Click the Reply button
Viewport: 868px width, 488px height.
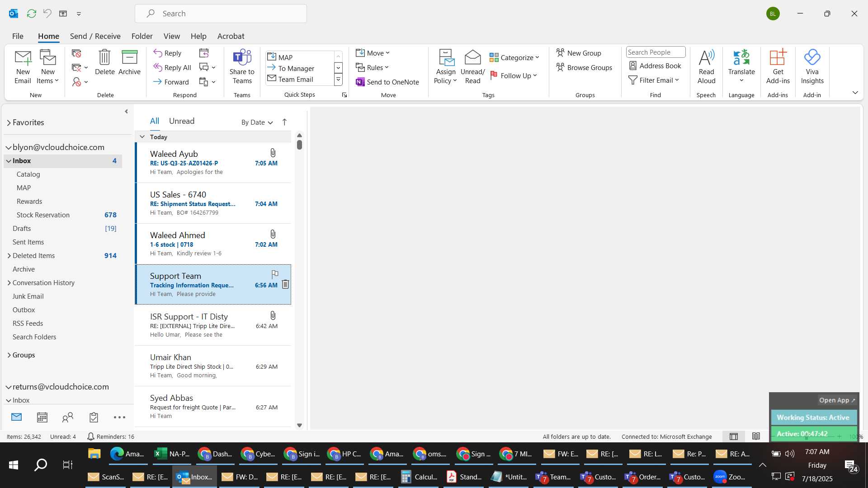pos(167,53)
